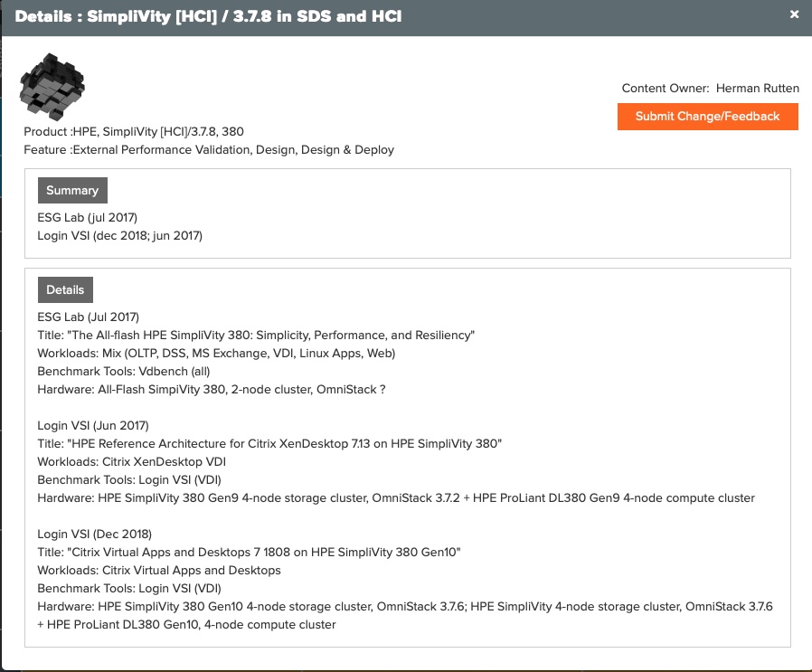
Task: Click 'ESG Lab (jul 2017)' in Summary
Action: pyautogui.click(x=87, y=218)
